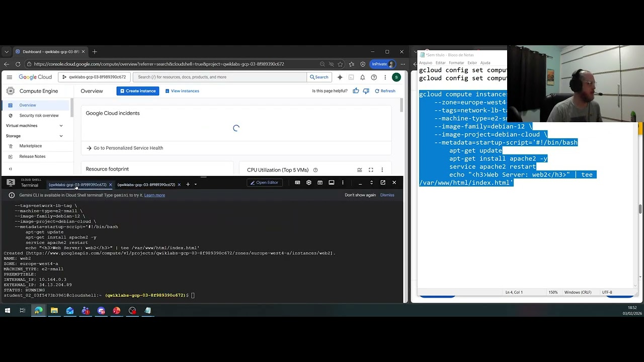Open browser tab list dropdown

tap(6, 51)
